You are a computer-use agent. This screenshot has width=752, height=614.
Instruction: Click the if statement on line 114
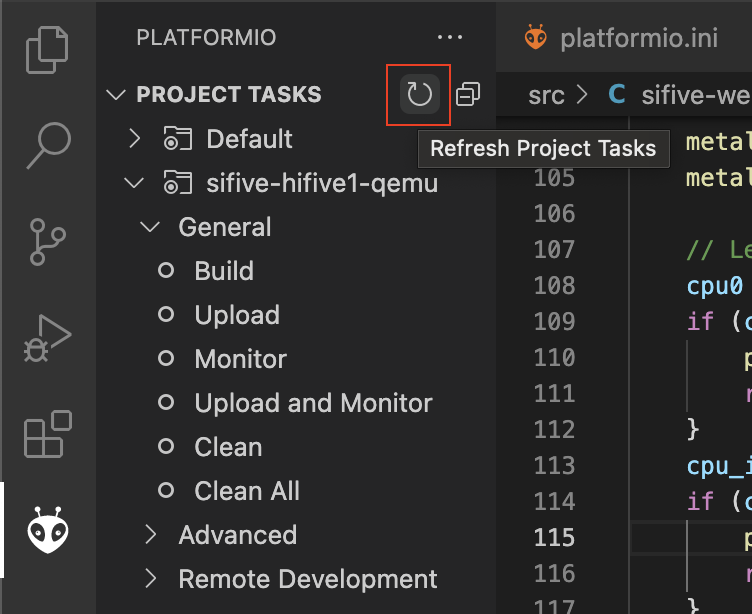pos(719,501)
